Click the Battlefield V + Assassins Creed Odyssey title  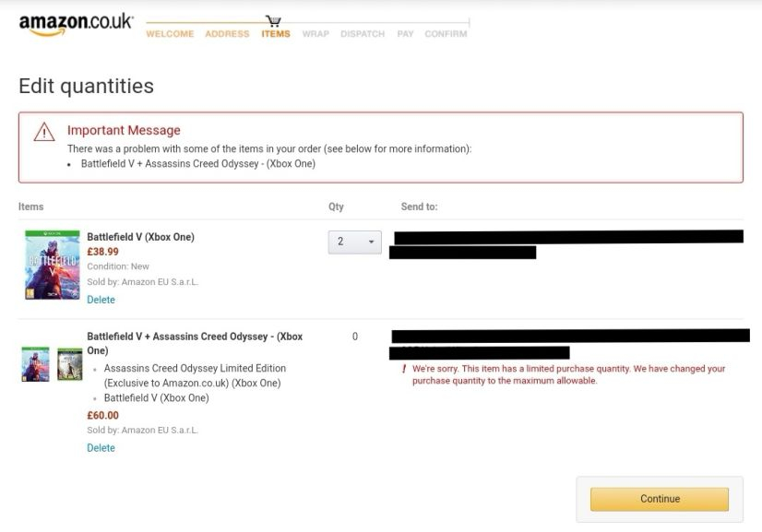[x=195, y=344]
